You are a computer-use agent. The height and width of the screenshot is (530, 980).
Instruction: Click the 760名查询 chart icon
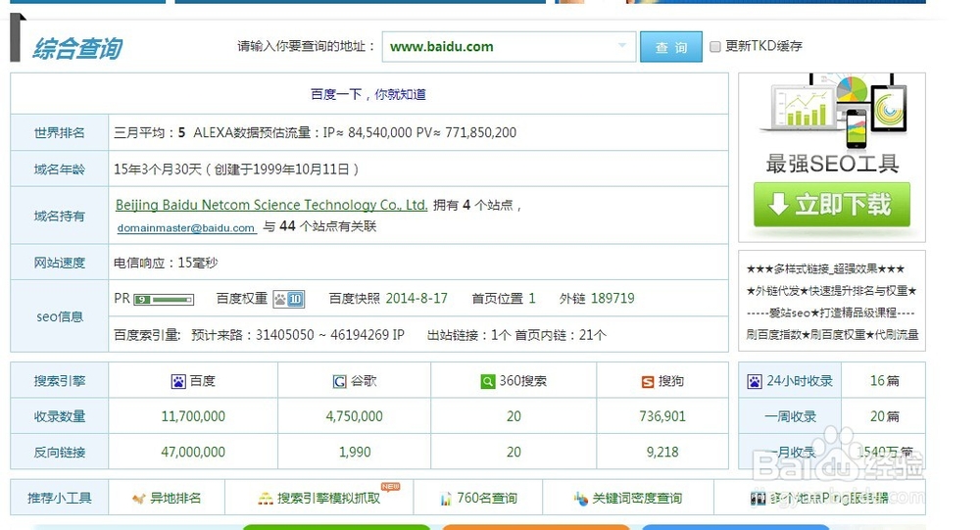pyautogui.click(x=446, y=499)
